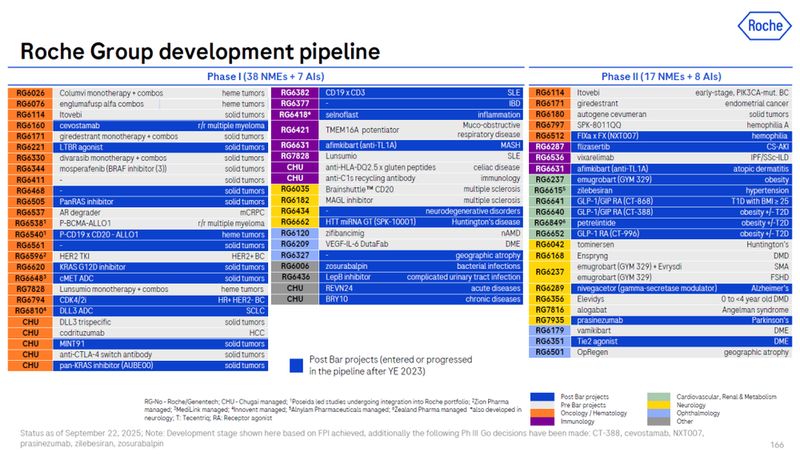The width and height of the screenshot is (800, 460).
Task: Click the RG6026 Columvi monotherapy row
Action: pyautogui.click(x=140, y=93)
